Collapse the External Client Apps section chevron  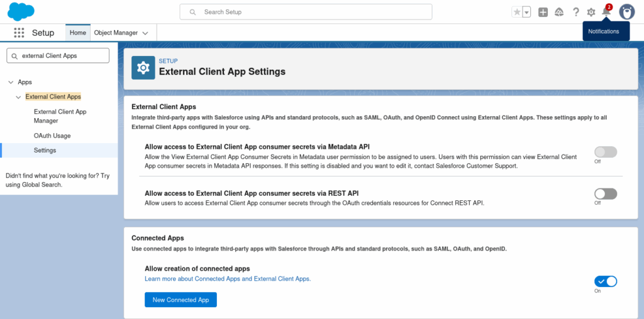(x=19, y=97)
